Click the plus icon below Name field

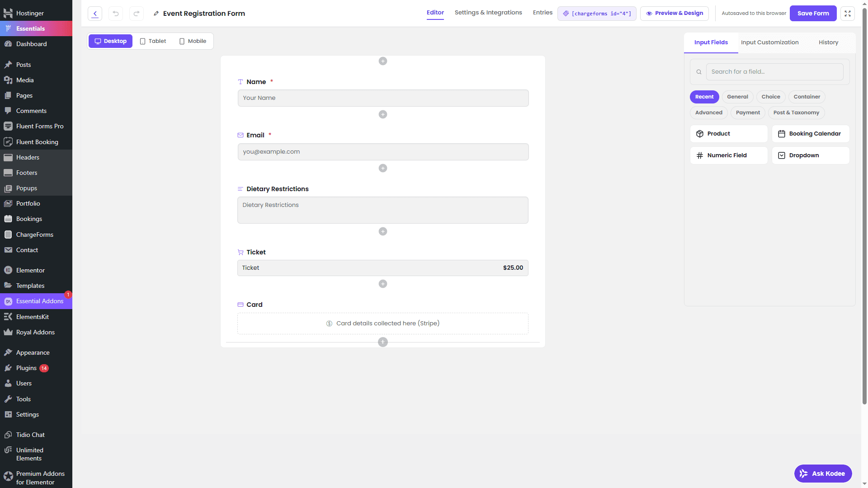click(383, 114)
